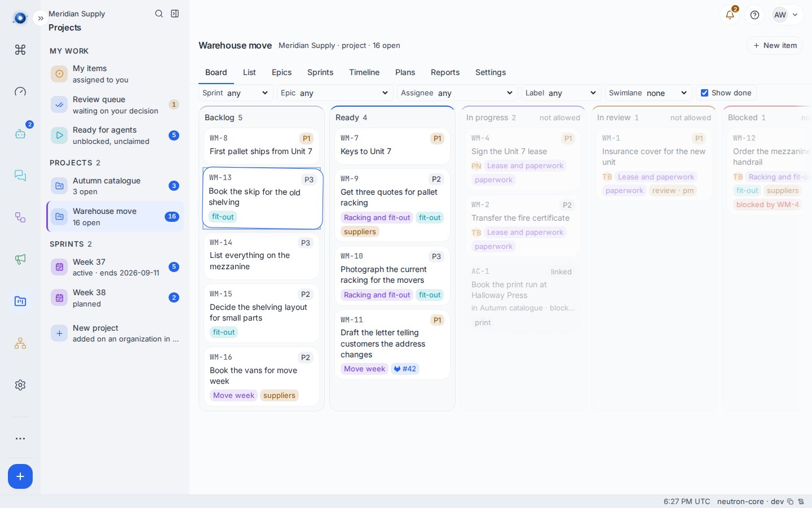The image size is (812, 508).
Task: Expand the Sprint filter dropdown
Action: point(236,93)
